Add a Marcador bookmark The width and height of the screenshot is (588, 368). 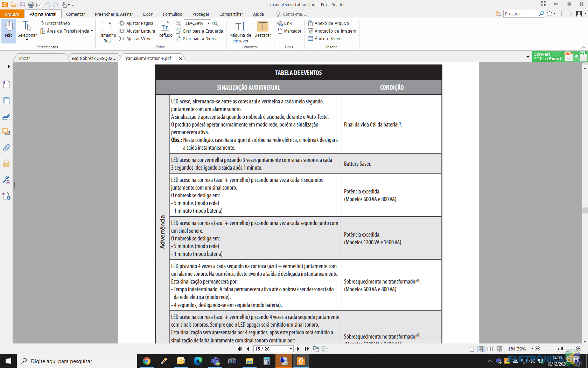[x=289, y=31]
